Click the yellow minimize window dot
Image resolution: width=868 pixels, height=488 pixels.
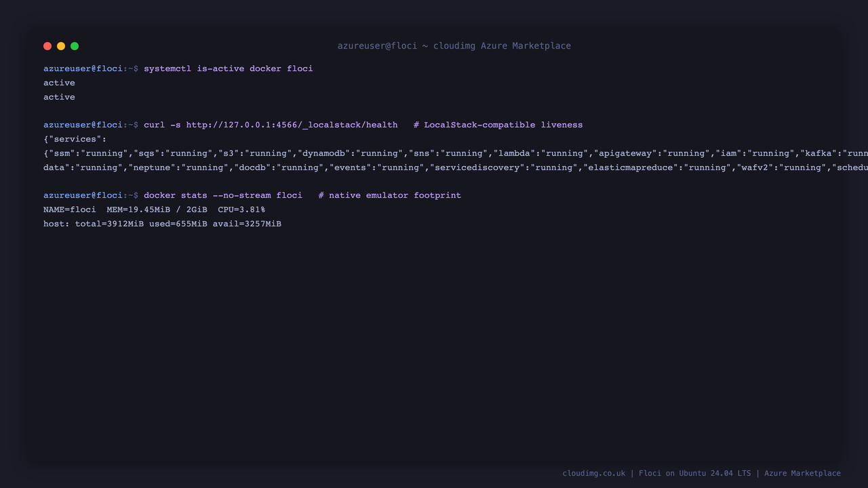(61, 46)
